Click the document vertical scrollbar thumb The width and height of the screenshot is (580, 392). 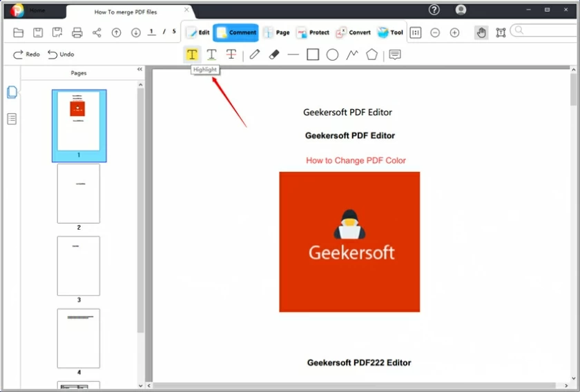[573, 90]
